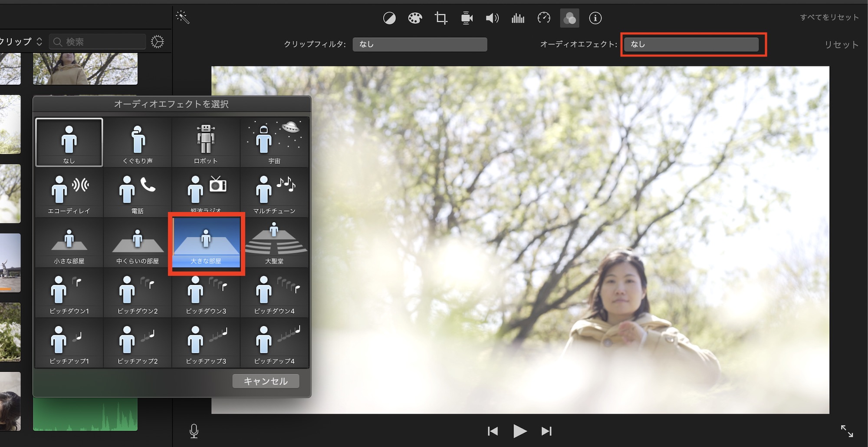Click the microphone voiceover icon

point(194,430)
